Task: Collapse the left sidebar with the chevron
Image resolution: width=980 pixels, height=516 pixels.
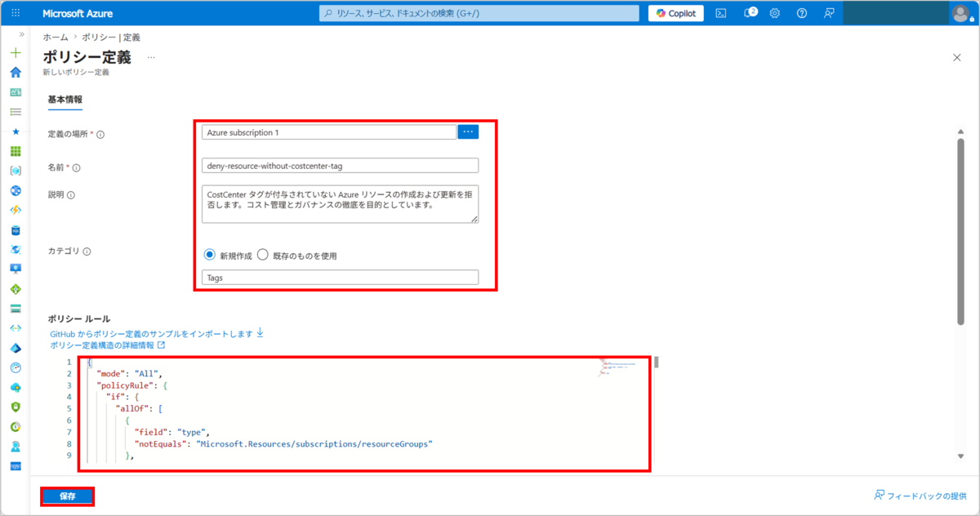Action: (x=22, y=35)
